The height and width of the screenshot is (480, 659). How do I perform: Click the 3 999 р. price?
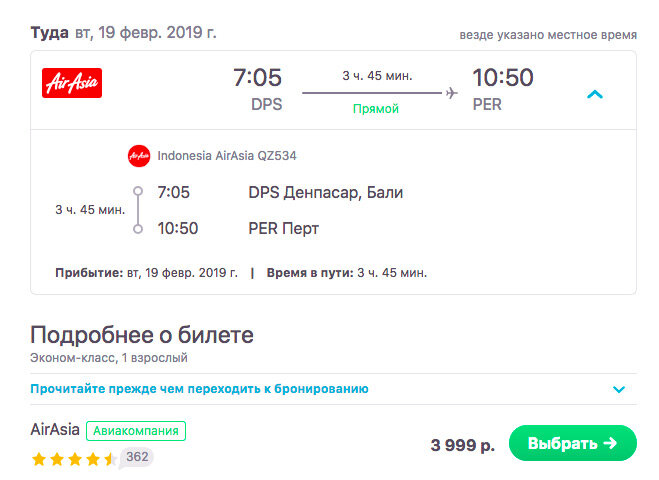[x=462, y=445]
